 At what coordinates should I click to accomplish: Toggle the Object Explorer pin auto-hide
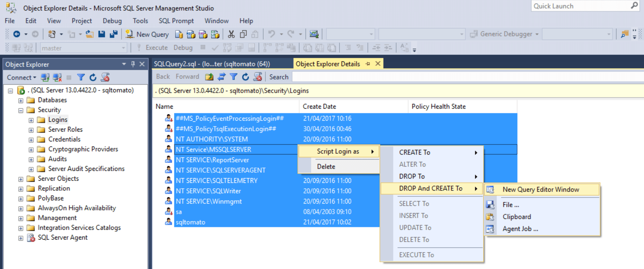coord(133,64)
